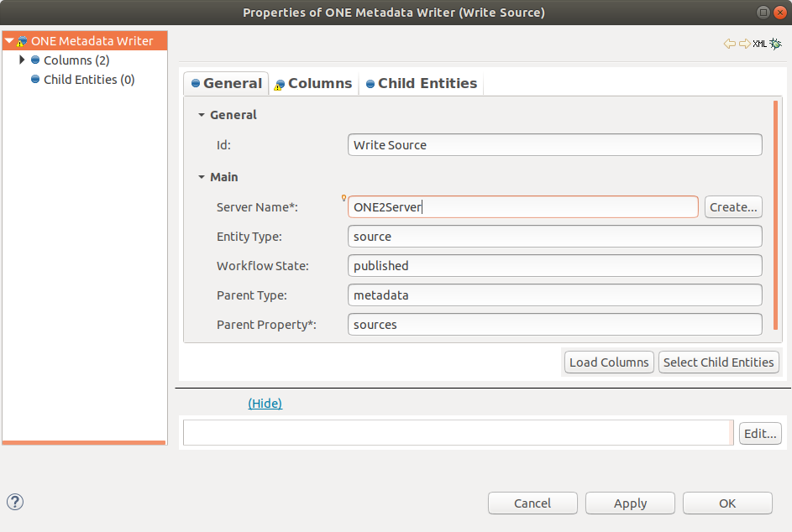Click the forward navigation arrow
The width and height of the screenshot is (792, 532).
tap(743, 44)
